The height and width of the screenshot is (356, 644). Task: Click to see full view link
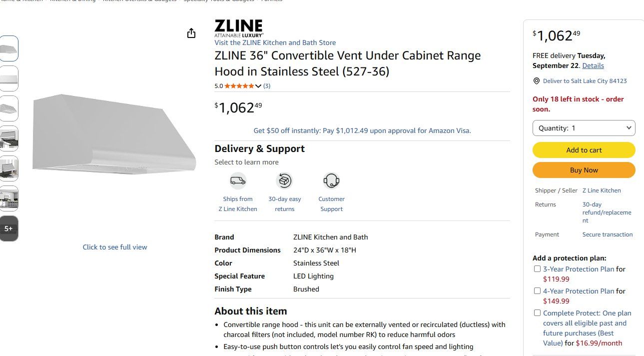(115, 247)
